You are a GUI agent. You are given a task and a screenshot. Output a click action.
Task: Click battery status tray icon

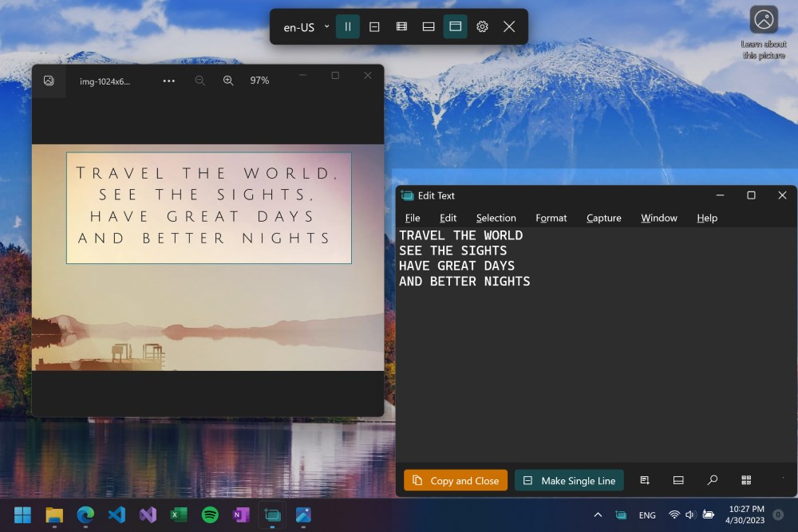pos(708,514)
